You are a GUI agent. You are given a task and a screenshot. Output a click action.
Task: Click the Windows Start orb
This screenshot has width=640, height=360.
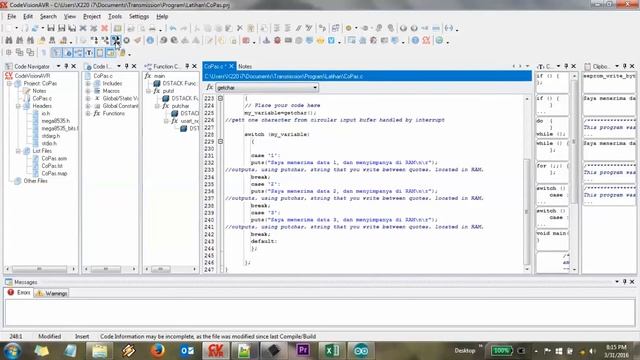[x=12, y=351]
